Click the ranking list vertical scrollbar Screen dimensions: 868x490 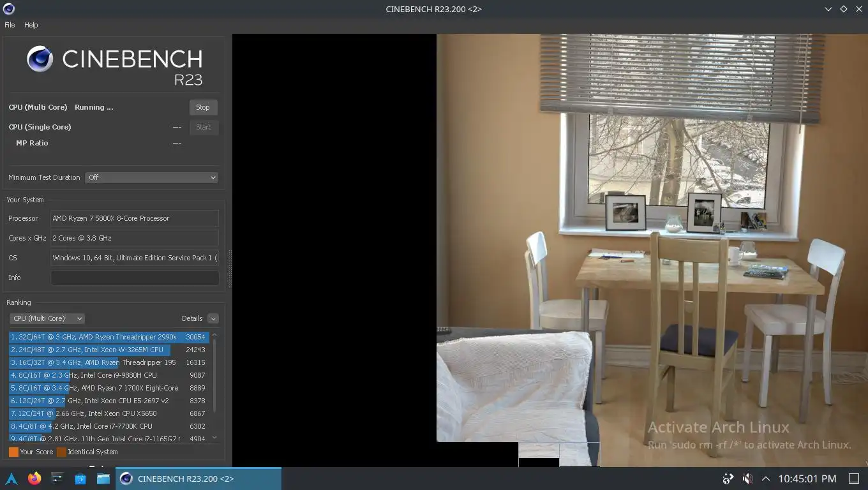(214, 375)
